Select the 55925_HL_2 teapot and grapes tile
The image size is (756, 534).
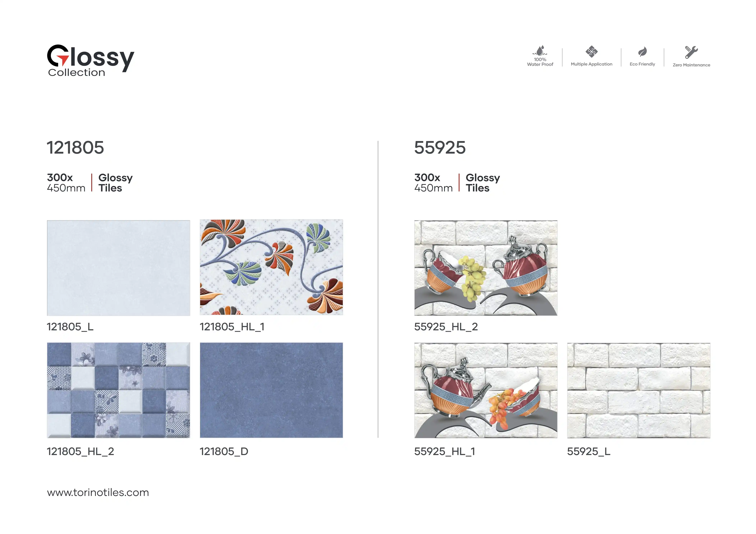(x=486, y=268)
